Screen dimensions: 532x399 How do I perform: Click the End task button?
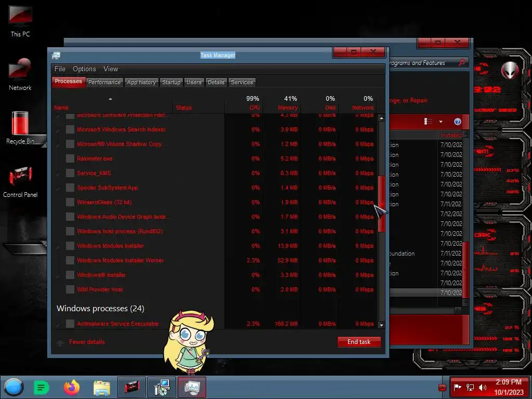[x=359, y=342]
